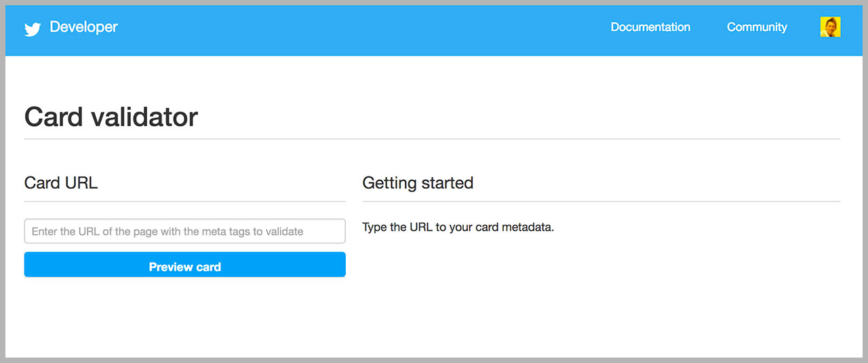Open the Community nav item
The width and height of the screenshot is (868, 363).
pos(757,27)
